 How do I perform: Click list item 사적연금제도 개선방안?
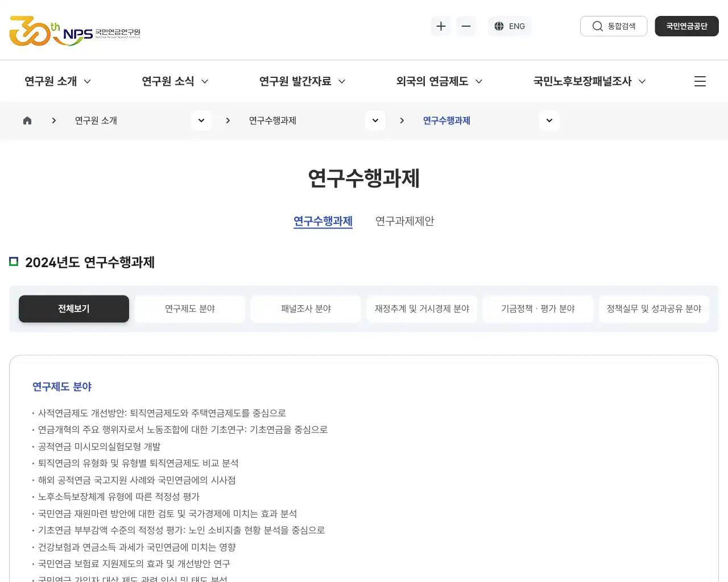[162, 413]
